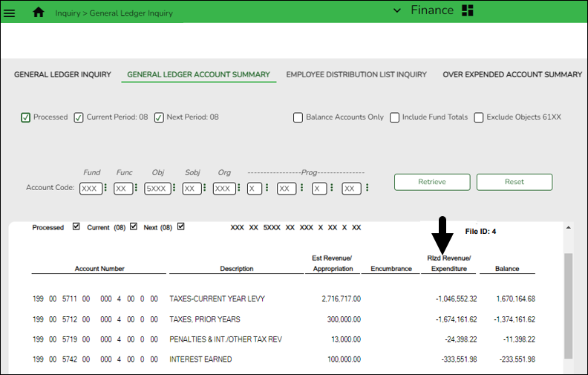The height and width of the screenshot is (375, 588).
Task: Open lookup dots after third Prog field
Action: point(332,187)
